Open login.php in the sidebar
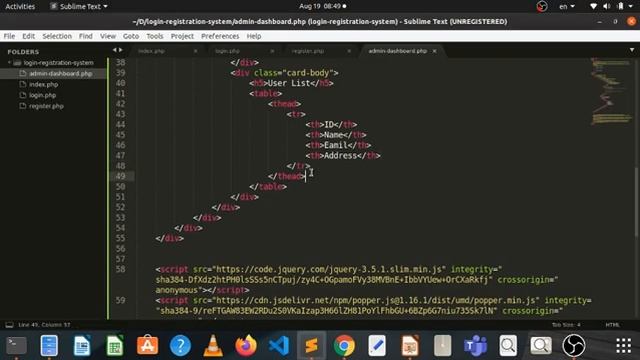 tap(42, 95)
